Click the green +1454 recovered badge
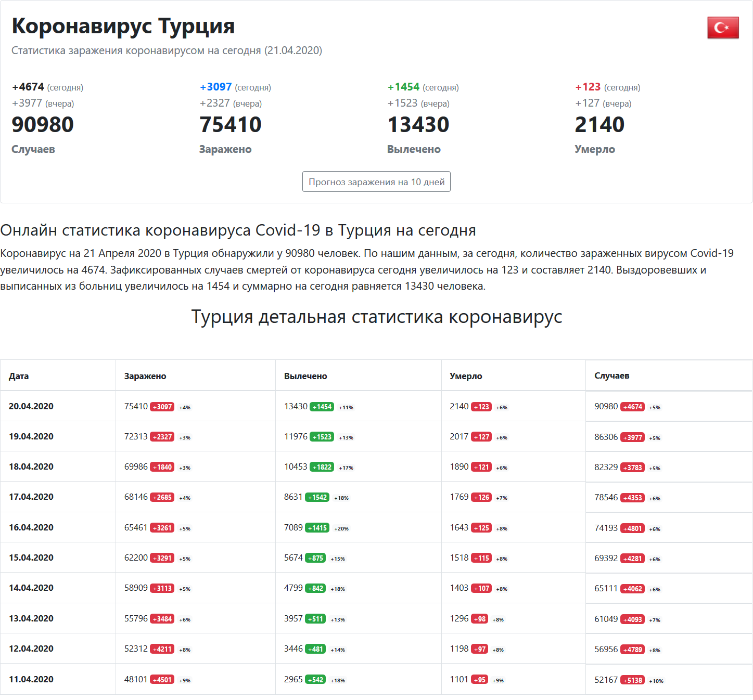Viewport: 753px width, 700px height. (x=322, y=407)
